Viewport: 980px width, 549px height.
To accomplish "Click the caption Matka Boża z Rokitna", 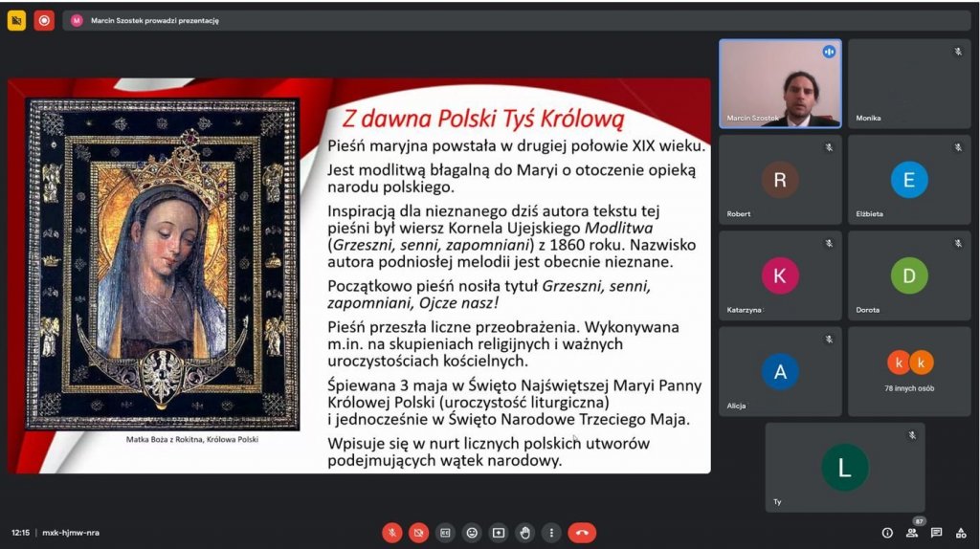I will click(191, 440).
